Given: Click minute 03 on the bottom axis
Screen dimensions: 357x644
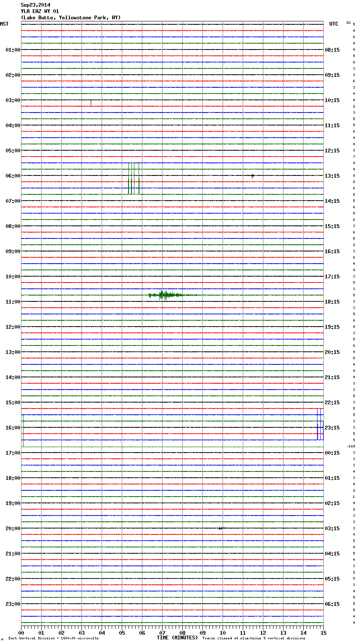Looking at the screenshot, I should pyautogui.click(x=81, y=633).
